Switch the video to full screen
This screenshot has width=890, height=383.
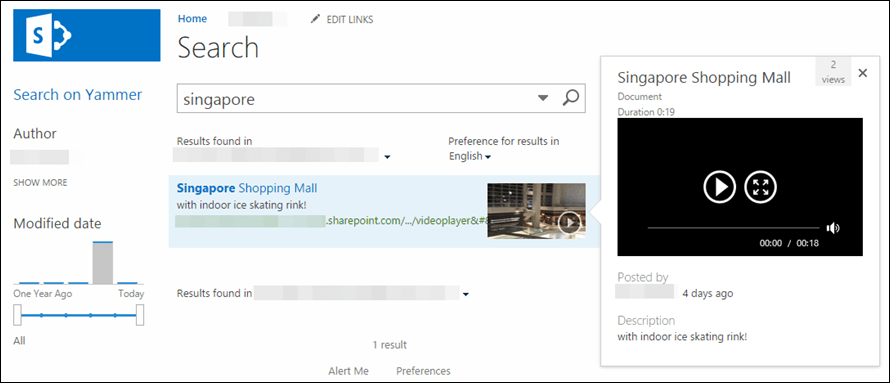pyautogui.click(x=761, y=187)
